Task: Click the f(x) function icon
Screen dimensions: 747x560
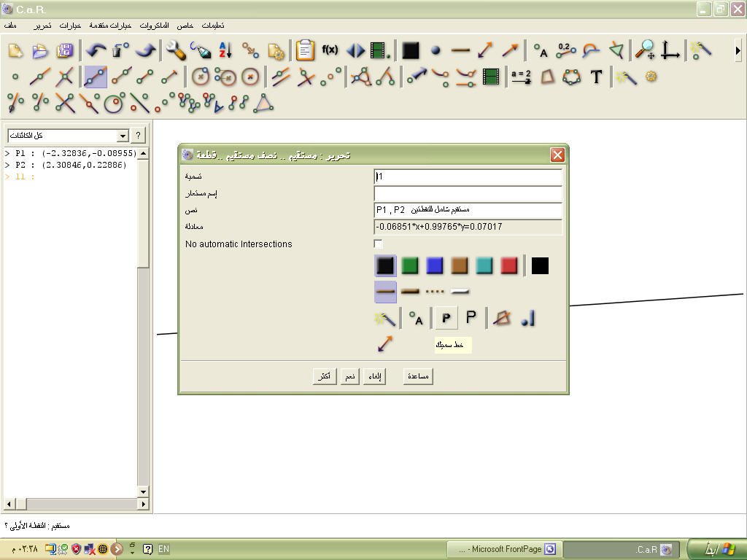Action: pos(330,50)
